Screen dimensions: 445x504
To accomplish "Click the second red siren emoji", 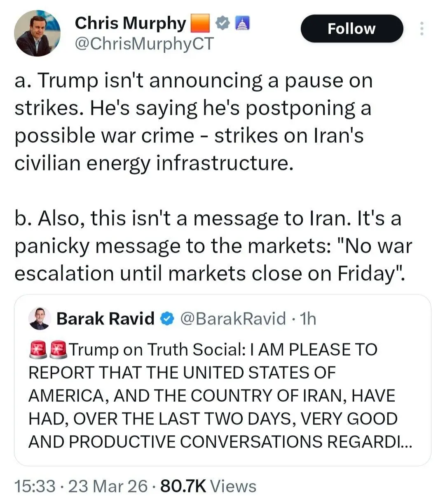I will (58, 350).
